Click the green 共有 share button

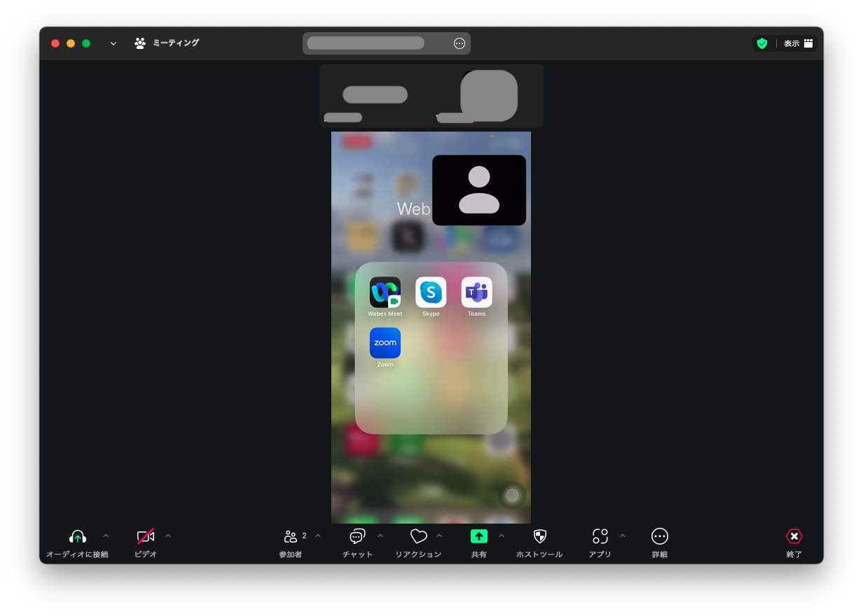tap(479, 536)
